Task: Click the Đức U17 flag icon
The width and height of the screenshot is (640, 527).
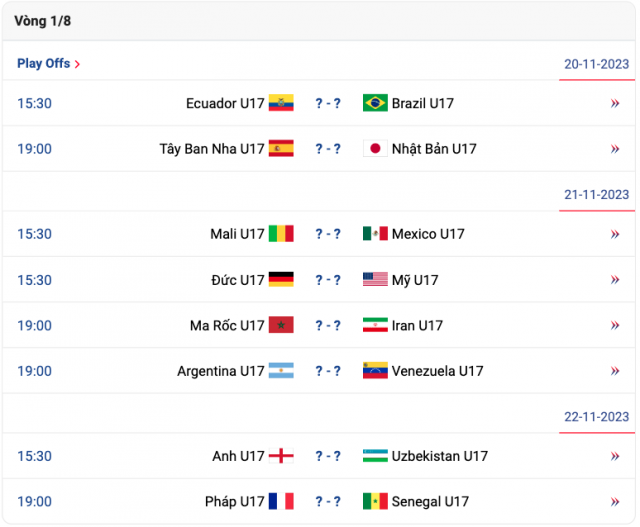Action: [281, 280]
